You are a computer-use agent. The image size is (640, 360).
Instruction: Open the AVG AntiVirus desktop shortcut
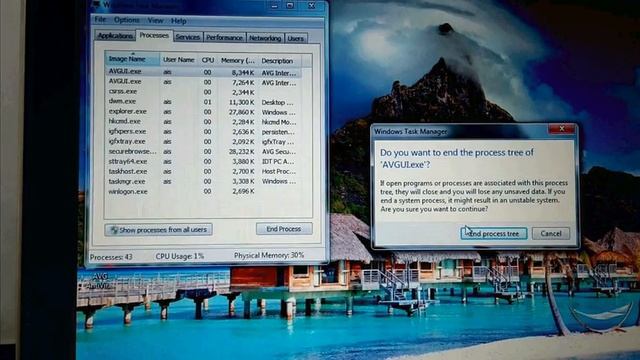[99, 282]
